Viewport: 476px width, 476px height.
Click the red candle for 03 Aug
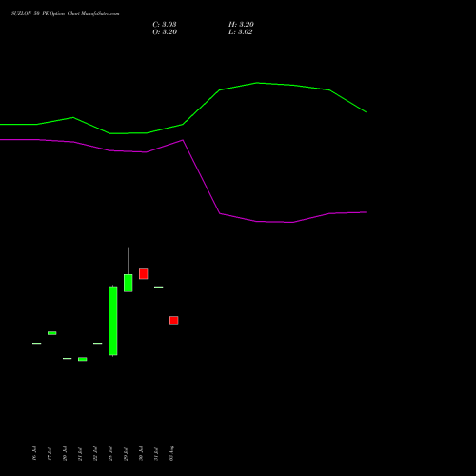point(174,320)
